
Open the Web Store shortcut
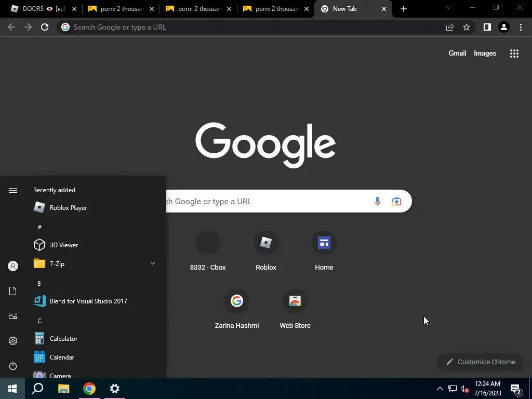pyautogui.click(x=295, y=309)
